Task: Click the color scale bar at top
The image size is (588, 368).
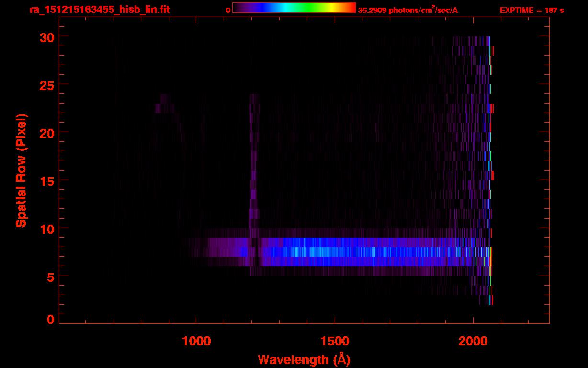Action: pos(294,8)
